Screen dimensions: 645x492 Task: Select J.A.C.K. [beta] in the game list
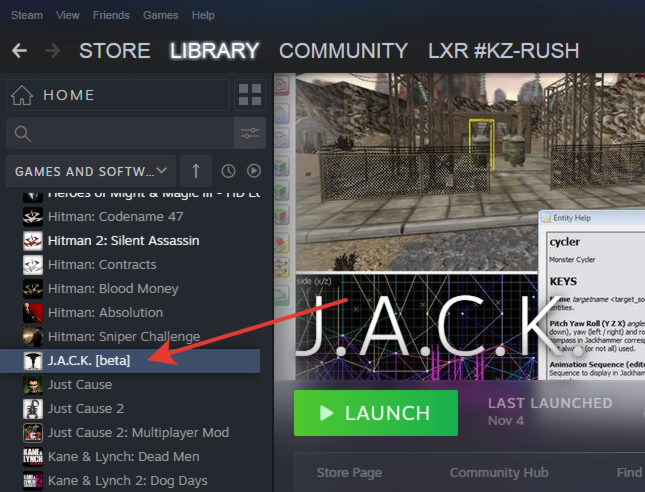pos(90,361)
